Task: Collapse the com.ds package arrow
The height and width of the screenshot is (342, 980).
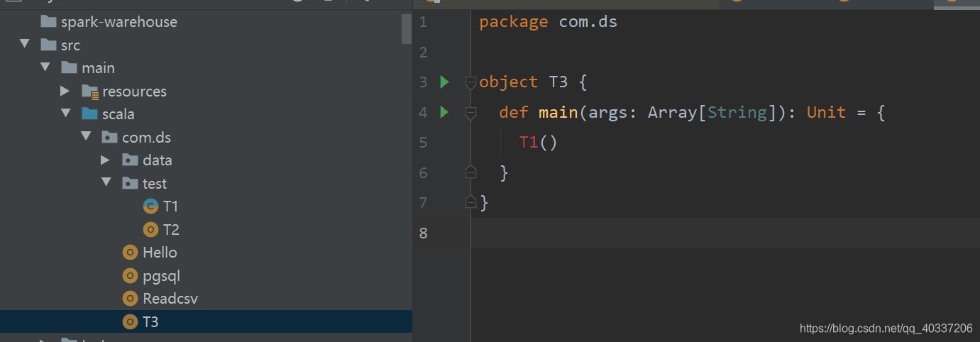Action: pos(86,137)
